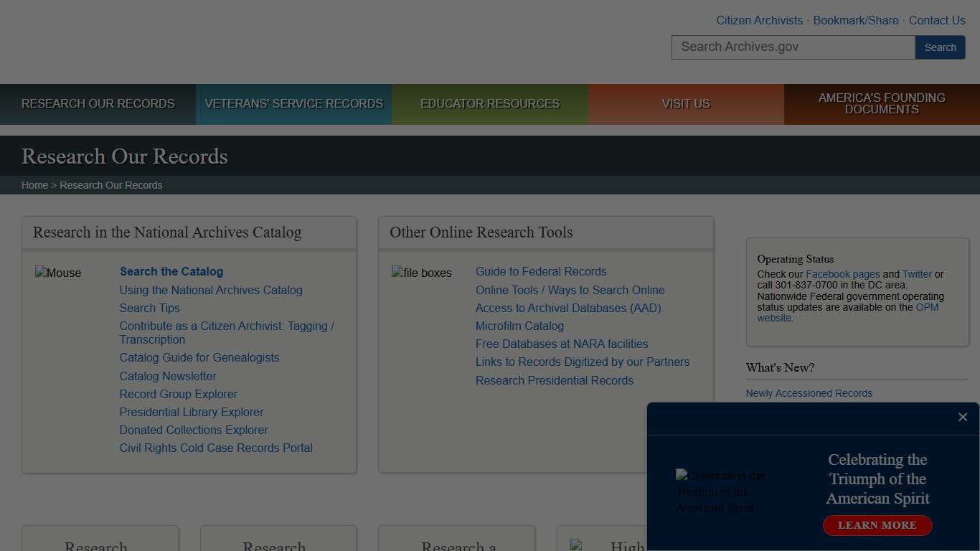Close the Celebrating popup banner
This screenshot has width=980, height=551.
963,418
